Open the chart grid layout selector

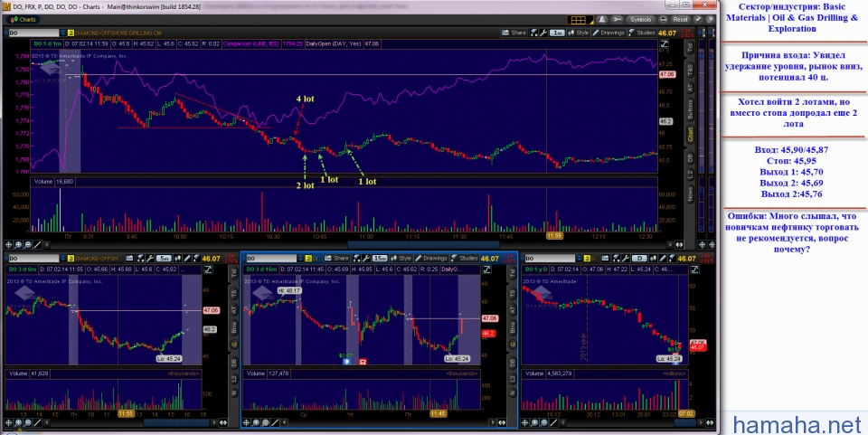coord(580,20)
